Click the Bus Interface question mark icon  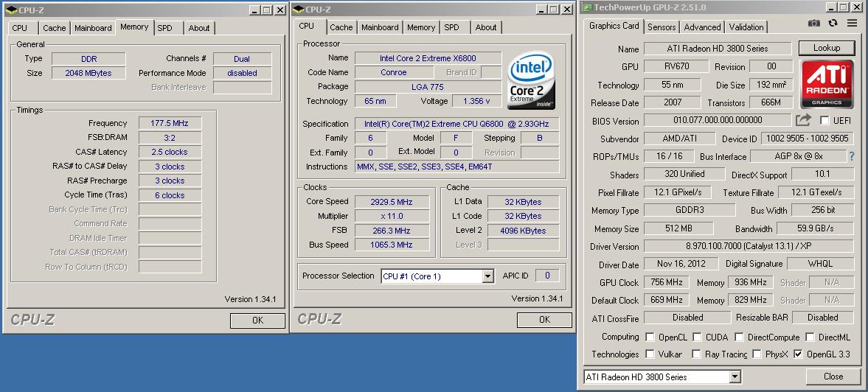[852, 156]
